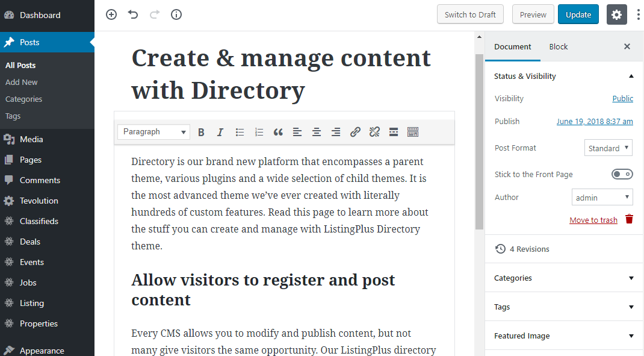Viewport: 644px width, 356px height.
Task: Open Events in the admin menu
Action: 47,262
